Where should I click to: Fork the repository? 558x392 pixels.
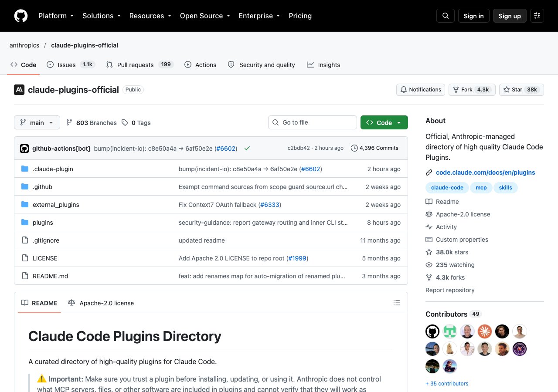coord(472,90)
